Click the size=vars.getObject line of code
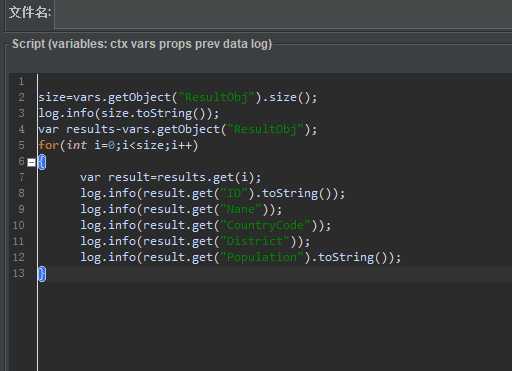This screenshot has height=371, width=512. click(x=178, y=97)
